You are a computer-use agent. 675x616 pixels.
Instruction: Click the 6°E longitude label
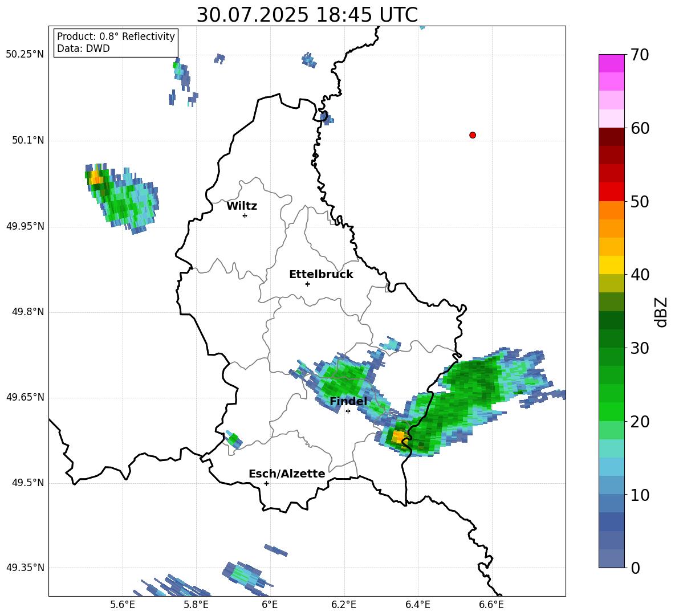pos(270,605)
